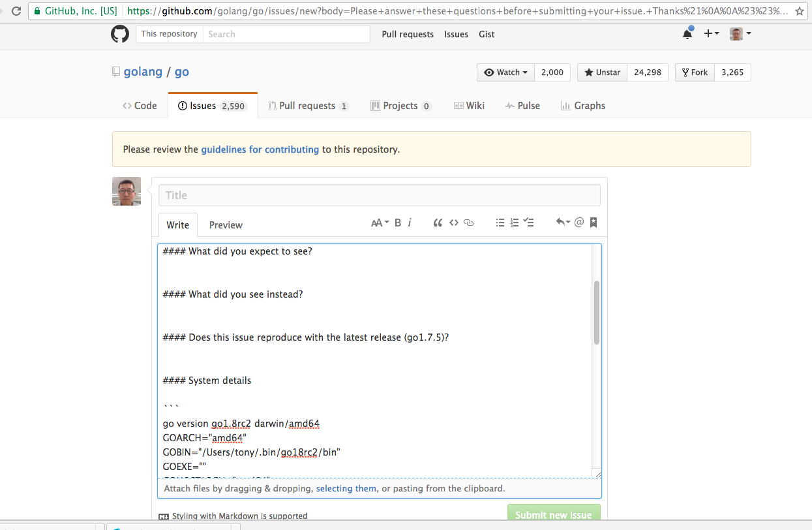Image resolution: width=812 pixels, height=530 pixels.
Task: Open the notifications bell icon
Action: point(687,34)
